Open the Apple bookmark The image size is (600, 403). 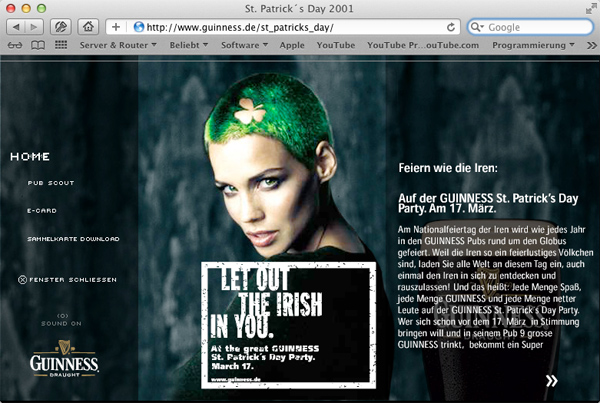[292, 45]
